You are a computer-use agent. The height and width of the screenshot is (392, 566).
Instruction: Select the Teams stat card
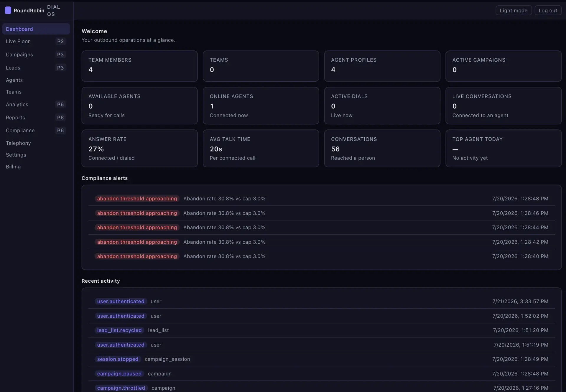261,66
